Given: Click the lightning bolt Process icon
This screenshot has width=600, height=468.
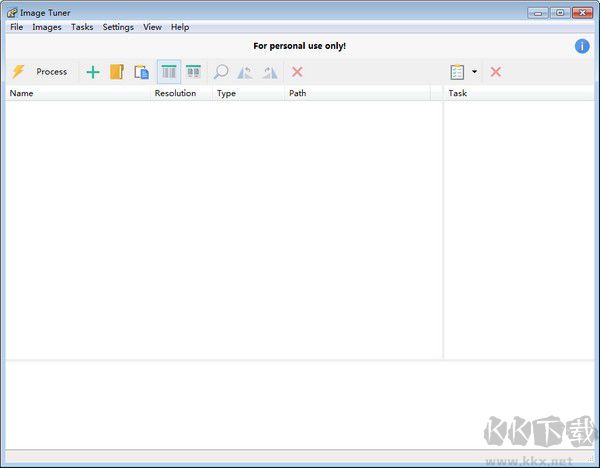Looking at the screenshot, I should pos(18,72).
